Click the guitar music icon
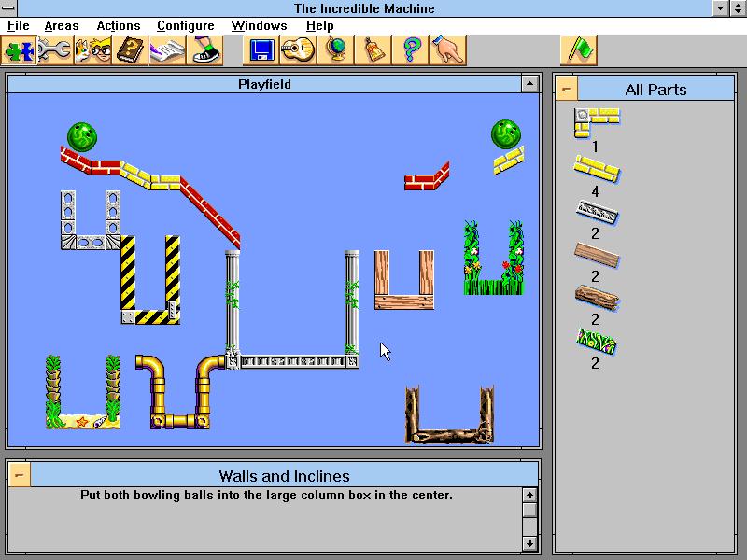Image resolution: width=747 pixels, height=560 pixels. (298, 50)
